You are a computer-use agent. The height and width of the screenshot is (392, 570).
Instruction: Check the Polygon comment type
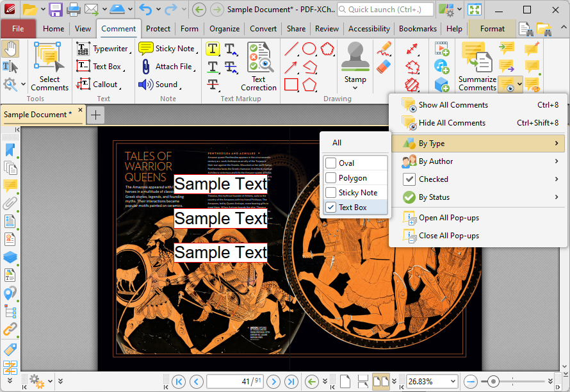pyautogui.click(x=355, y=178)
